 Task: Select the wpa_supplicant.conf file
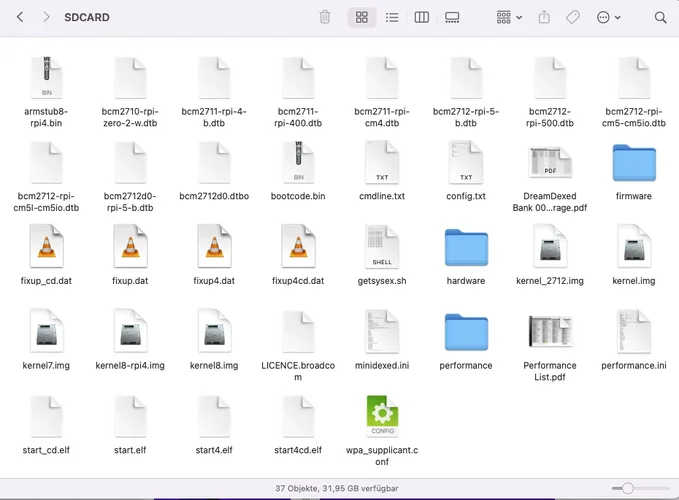382,416
